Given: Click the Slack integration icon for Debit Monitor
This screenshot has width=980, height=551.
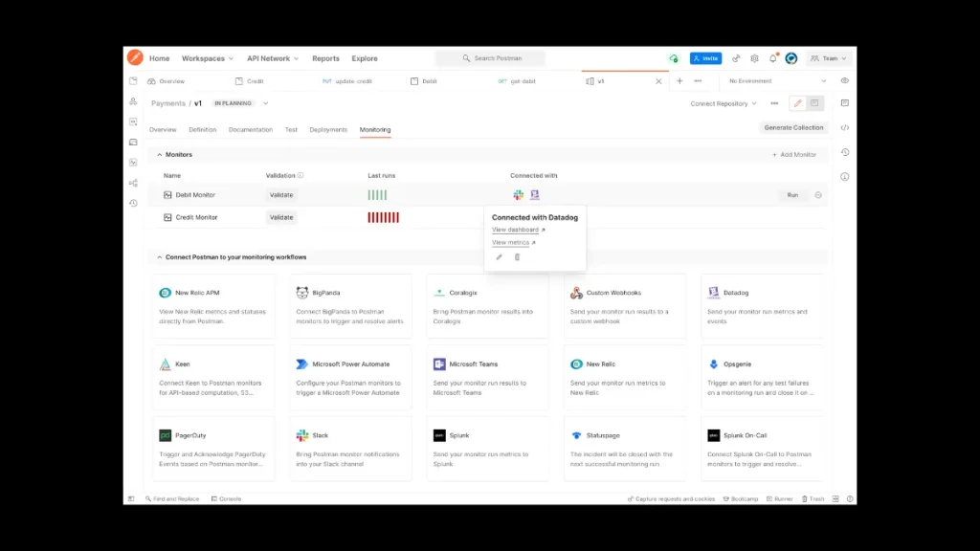Looking at the screenshot, I should click(519, 195).
